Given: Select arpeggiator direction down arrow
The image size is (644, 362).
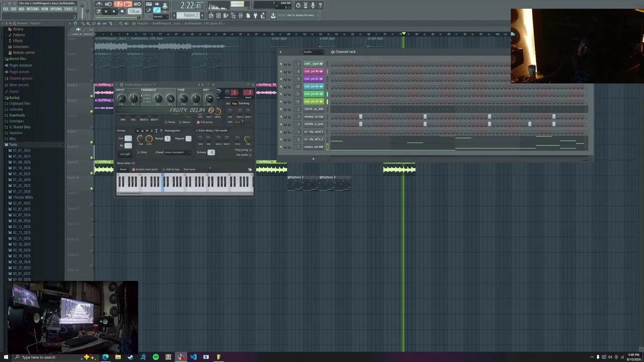Looking at the screenshot, I should [x=147, y=131].
